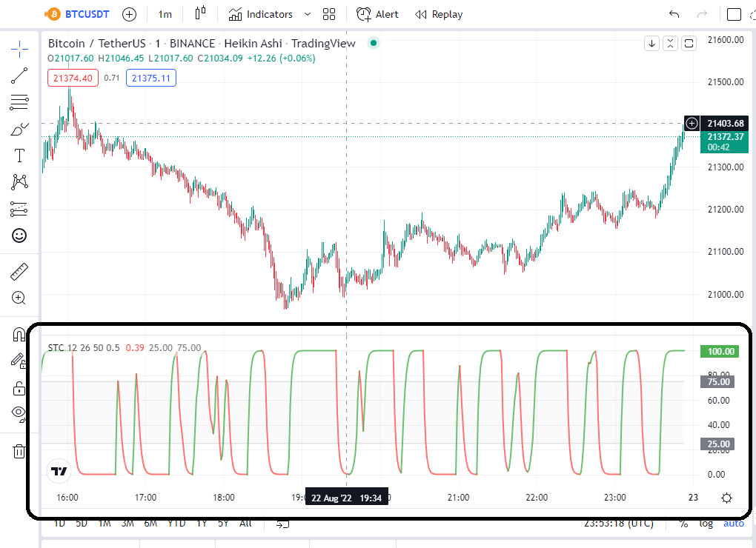
Task: Select the trend line drawing tool
Action: click(x=19, y=76)
